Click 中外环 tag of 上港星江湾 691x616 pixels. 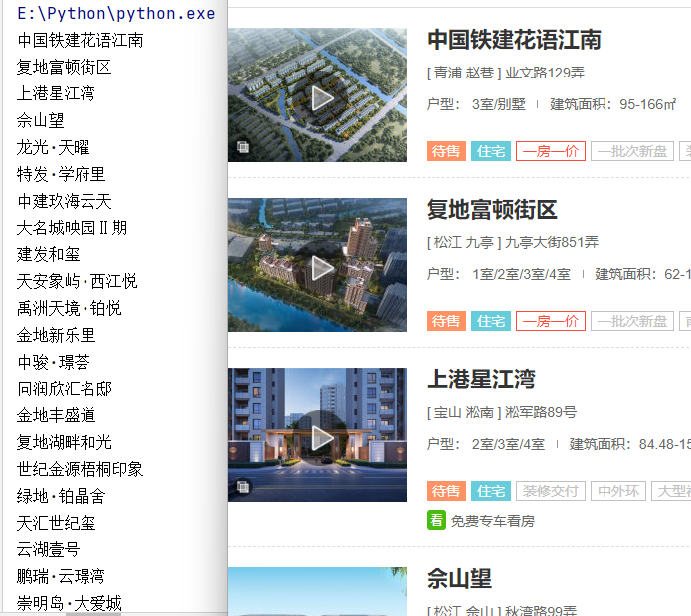[x=618, y=491]
